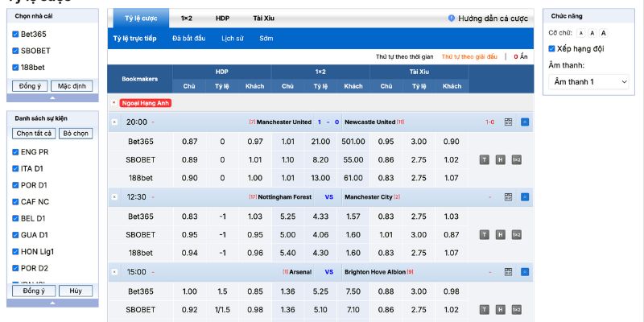This screenshot has width=644, height=322.
Task: Select the largest font size A icon
Action: coord(603,33)
